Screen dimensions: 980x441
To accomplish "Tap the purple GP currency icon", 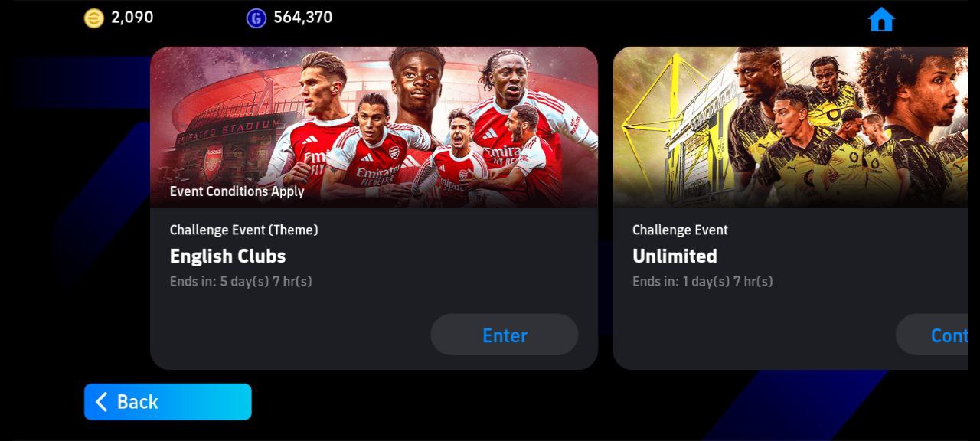I will (x=256, y=18).
